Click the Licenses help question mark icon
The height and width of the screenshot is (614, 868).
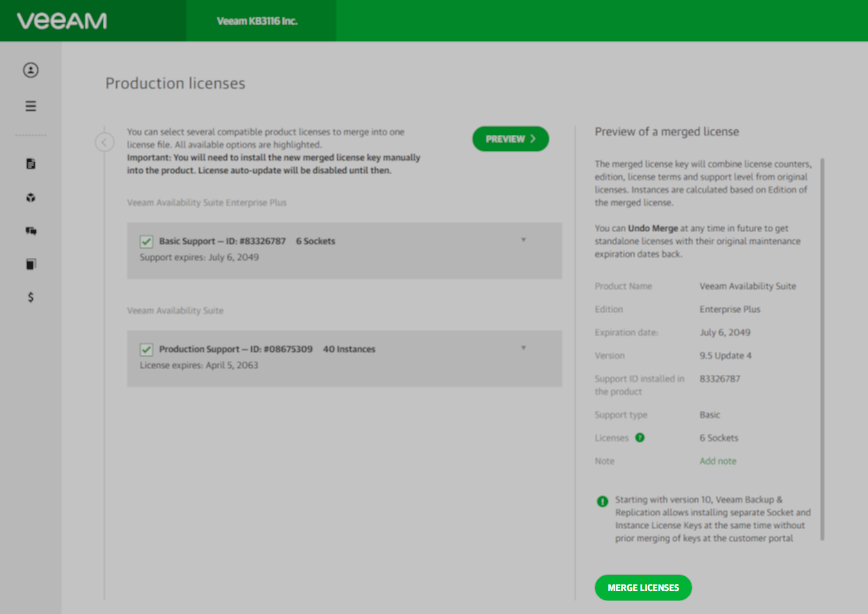[x=640, y=438]
